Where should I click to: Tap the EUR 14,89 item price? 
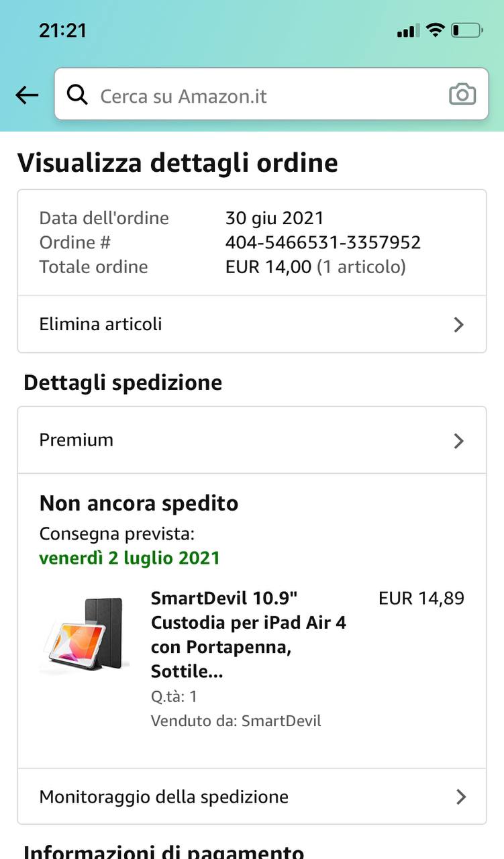tap(421, 598)
